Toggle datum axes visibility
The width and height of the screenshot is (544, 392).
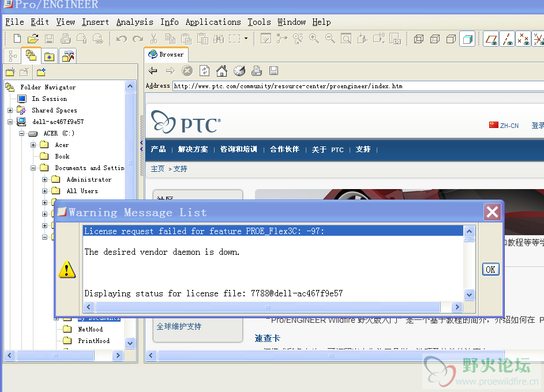[x=507, y=39]
